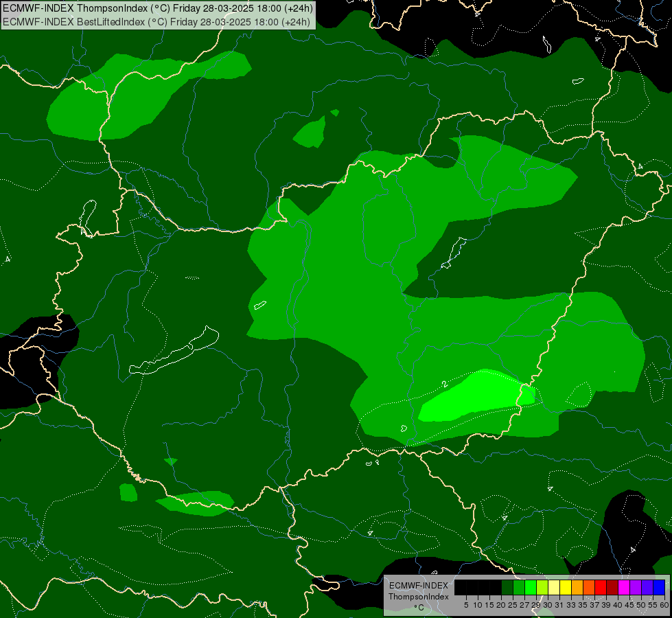Pick the magenta 40–45 legend swatch

[625, 587]
